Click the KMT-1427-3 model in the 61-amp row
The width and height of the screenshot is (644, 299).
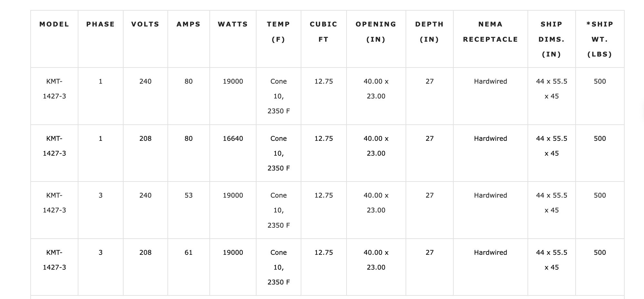[x=54, y=260]
